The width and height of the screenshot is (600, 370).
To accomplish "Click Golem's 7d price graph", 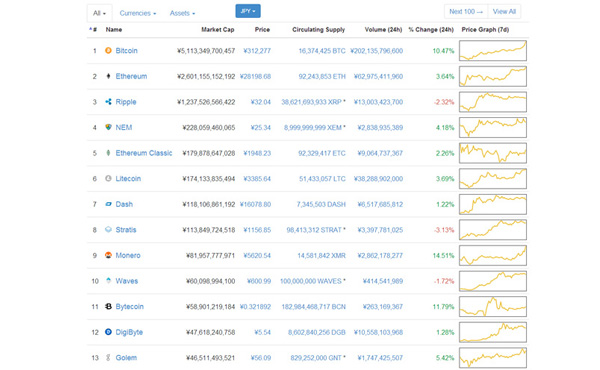I will click(x=493, y=358).
